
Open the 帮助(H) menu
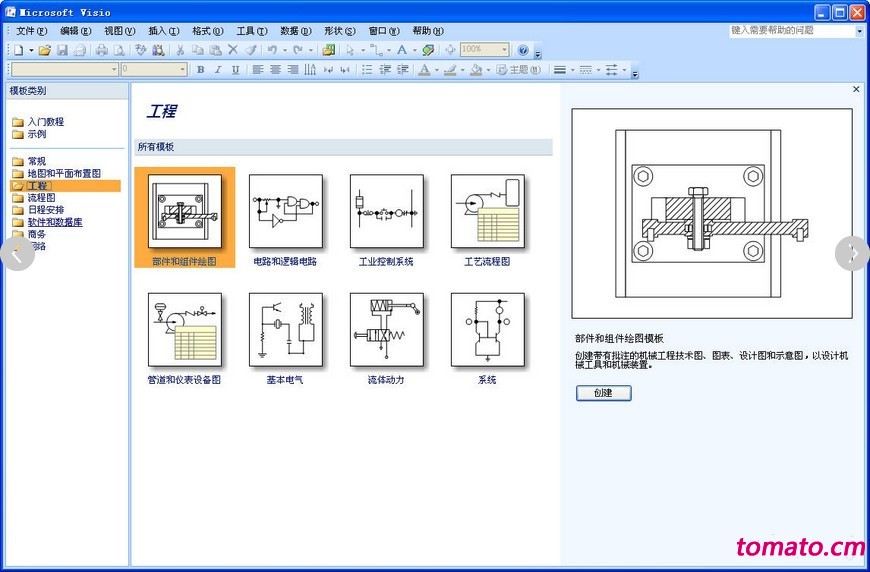(428, 31)
